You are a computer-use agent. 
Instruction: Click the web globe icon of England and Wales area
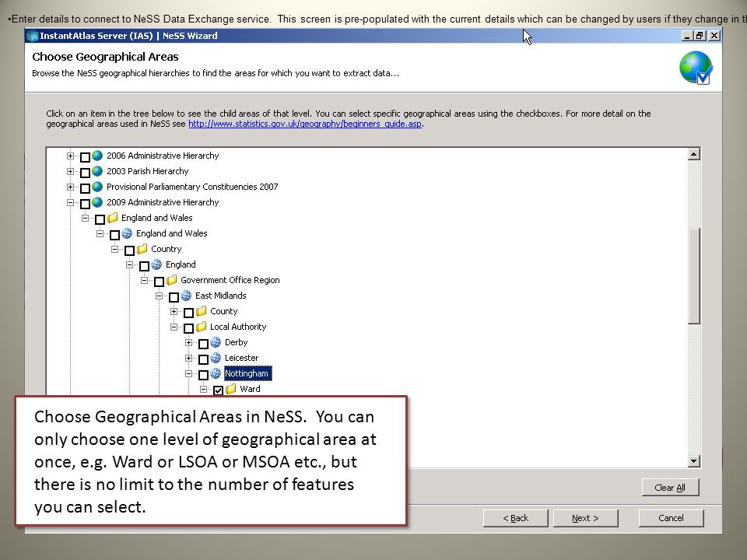pos(127,233)
